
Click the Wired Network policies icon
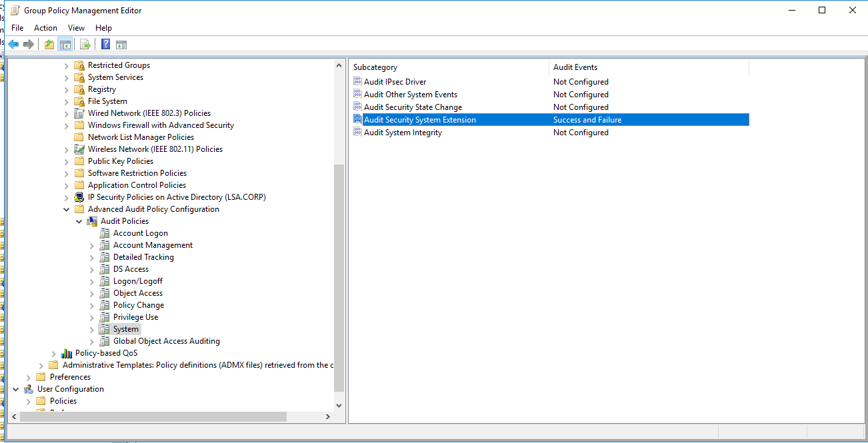79,113
